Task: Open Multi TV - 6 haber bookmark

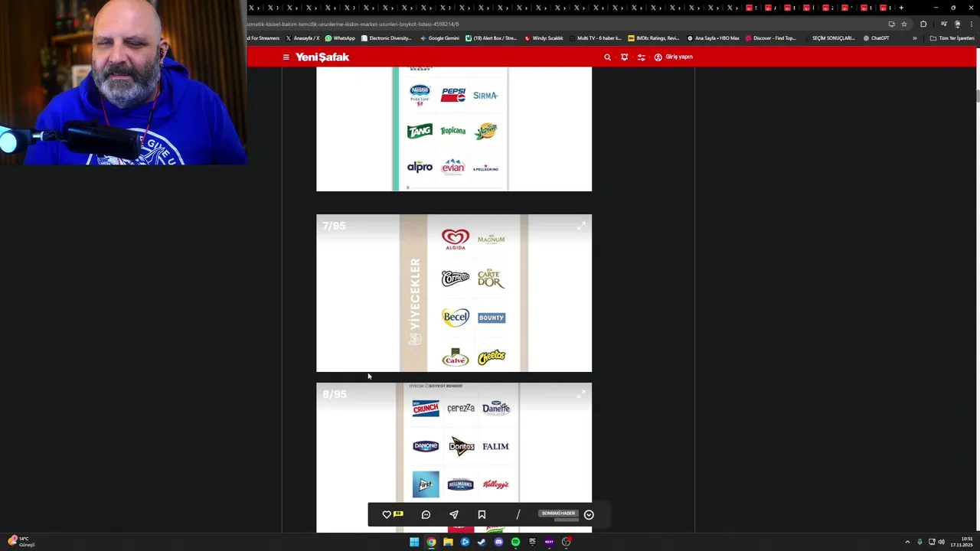Action: [x=596, y=38]
